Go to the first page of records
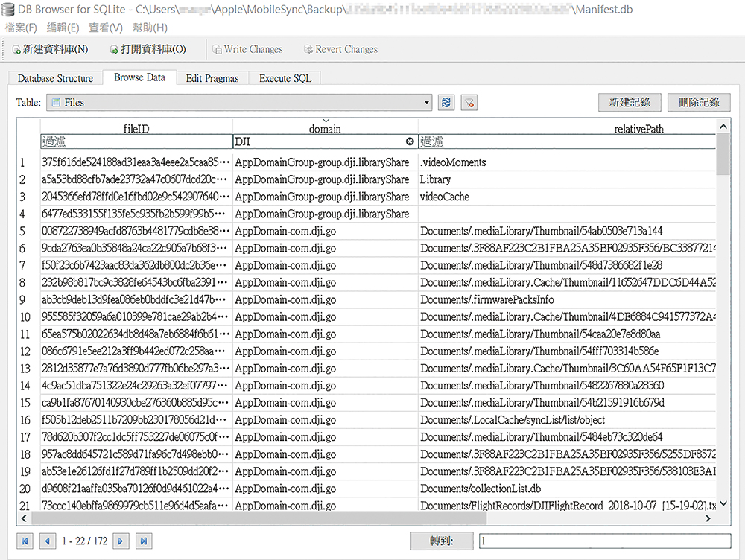 25,541
